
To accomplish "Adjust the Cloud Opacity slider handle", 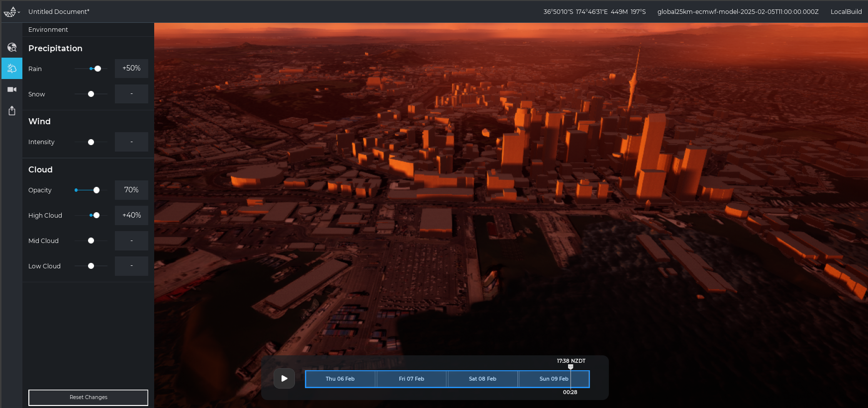I will tap(96, 190).
